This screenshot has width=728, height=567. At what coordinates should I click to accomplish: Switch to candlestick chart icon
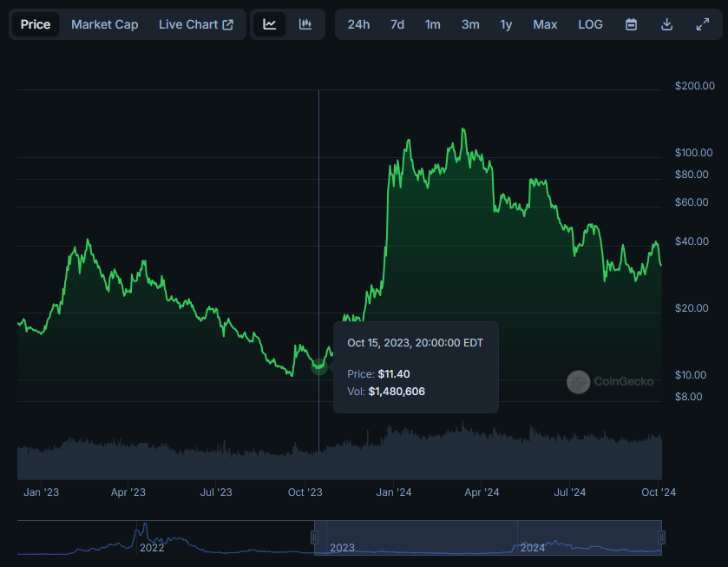(305, 24)
